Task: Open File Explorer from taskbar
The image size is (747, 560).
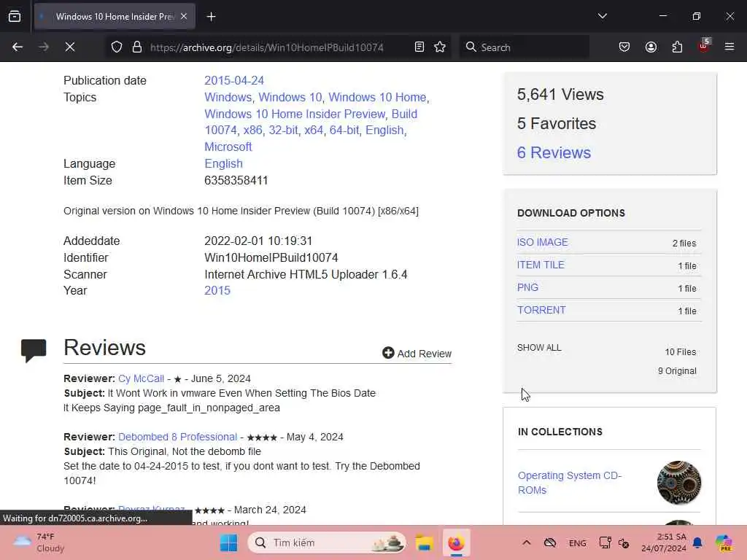Action: [x=424, y=542]
